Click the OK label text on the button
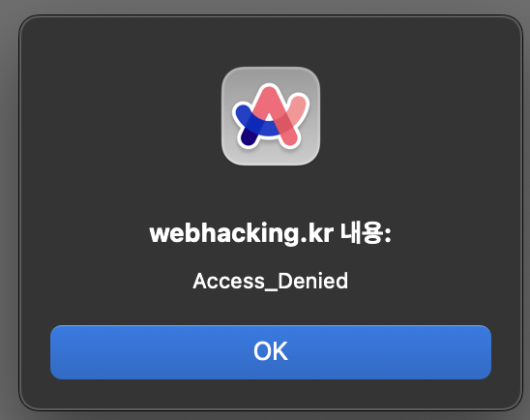Screen dimensions: 530x420 click(x=271, y=351)
